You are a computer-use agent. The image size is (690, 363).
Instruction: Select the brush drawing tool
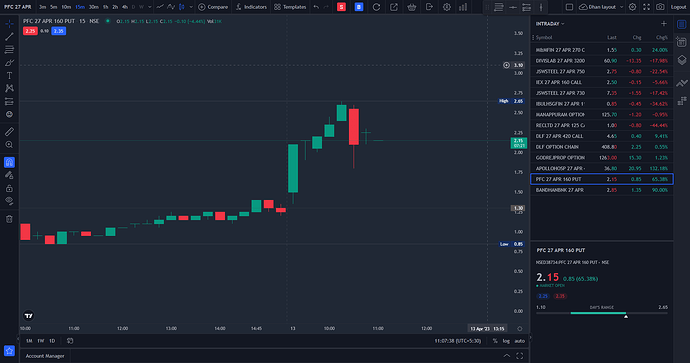coord(9,62)
